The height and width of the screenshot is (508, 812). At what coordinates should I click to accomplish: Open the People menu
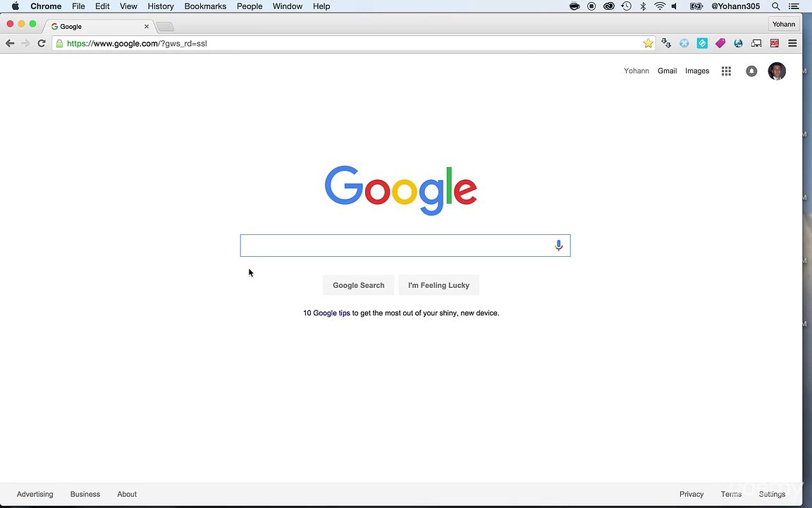pyautogui.click(x=250, y=6)
